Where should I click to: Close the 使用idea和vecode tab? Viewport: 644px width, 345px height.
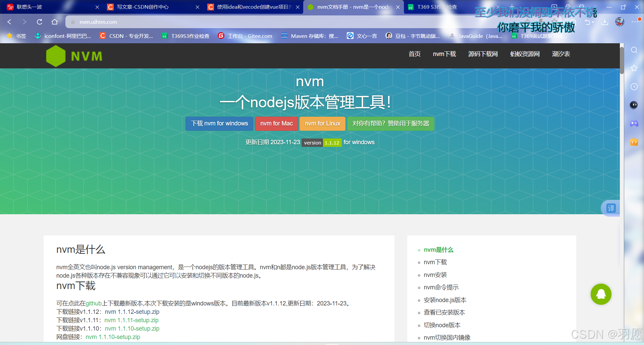pyautogui.click(x=298, y=7)
